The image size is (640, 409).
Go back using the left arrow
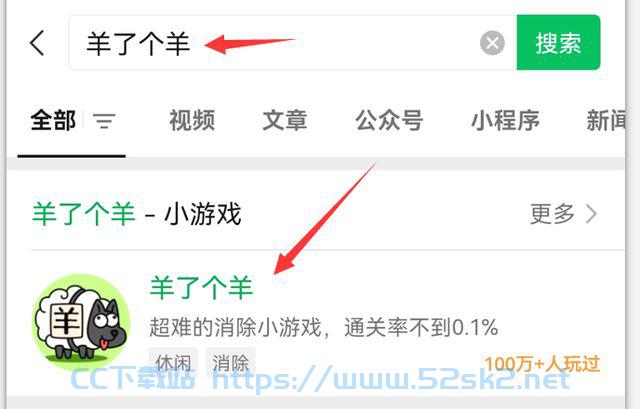(37, 43)
